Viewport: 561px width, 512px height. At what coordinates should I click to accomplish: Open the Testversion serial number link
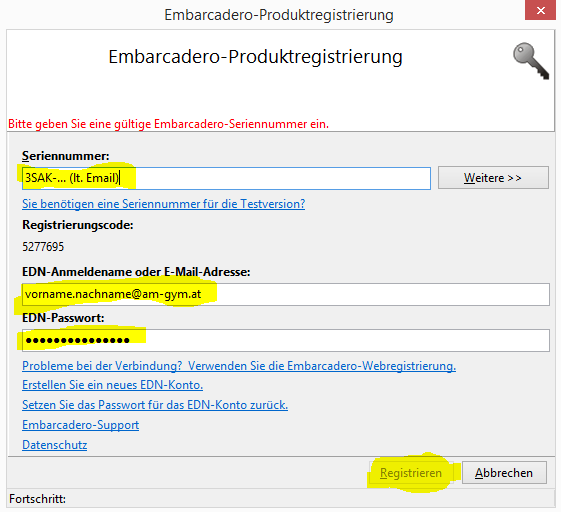pyautogui.click(x=164, y=204)
